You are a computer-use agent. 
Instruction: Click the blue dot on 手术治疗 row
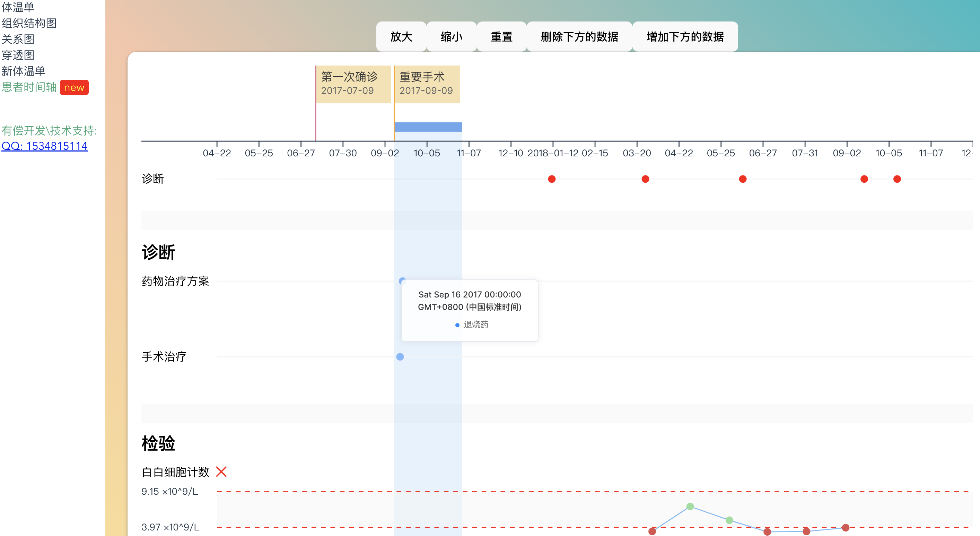tap(400, 357)
